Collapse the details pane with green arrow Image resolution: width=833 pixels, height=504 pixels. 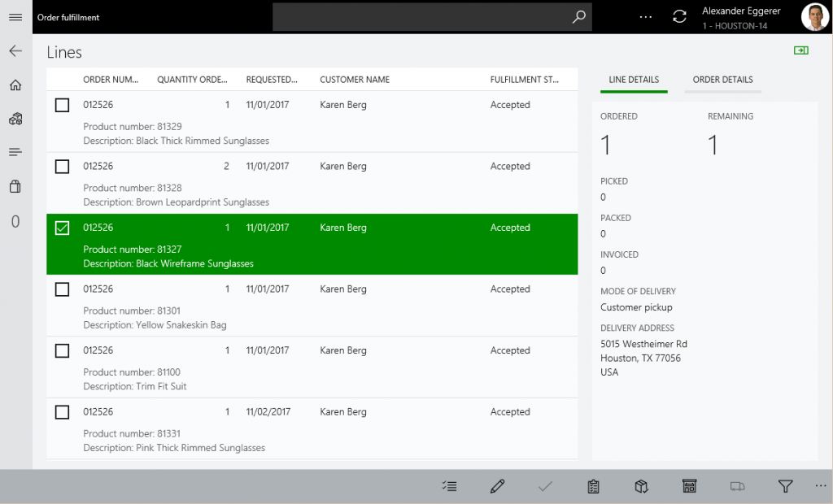coord(801,50)
